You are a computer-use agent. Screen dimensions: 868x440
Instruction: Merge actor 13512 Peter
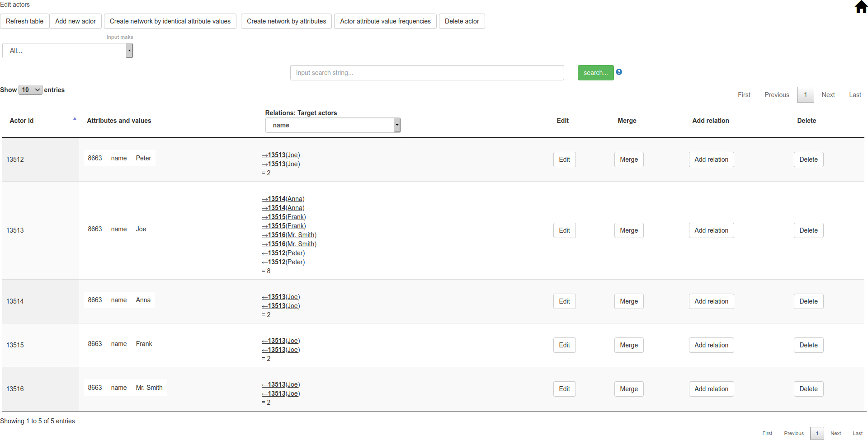(x=629, y=159)
